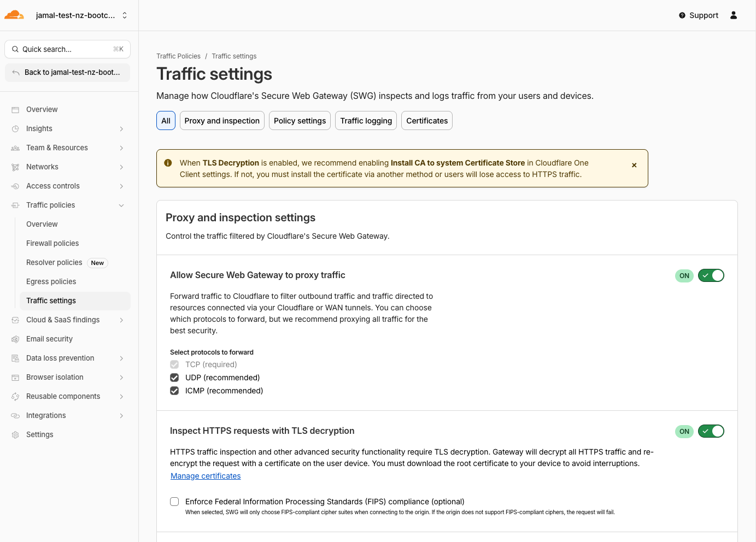This screenshot has width=756, height=542.
Task: Click the disabled TCP (required) checkbox
Action: pyautogui.click(x=174, y=364)
